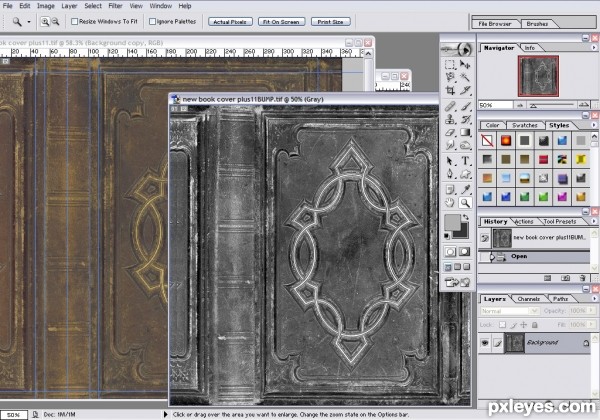Choose the Hand tool
This screenshot has height=420, width=600.
[450, 203]
